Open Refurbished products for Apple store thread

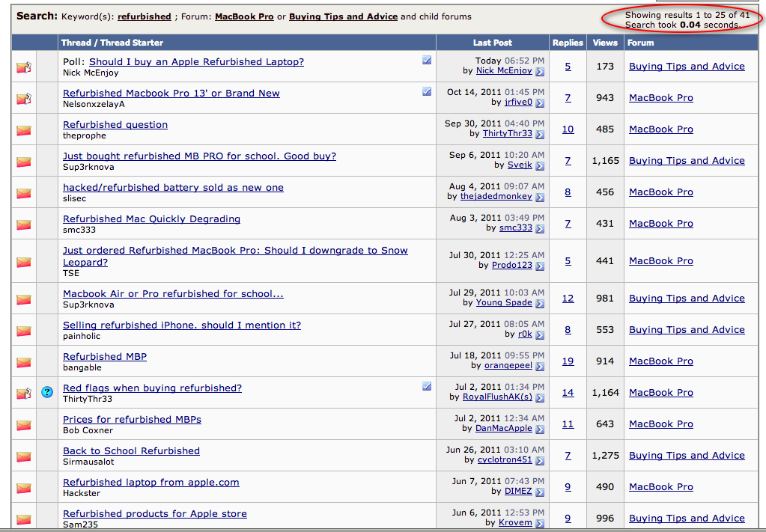coord(155,513)
